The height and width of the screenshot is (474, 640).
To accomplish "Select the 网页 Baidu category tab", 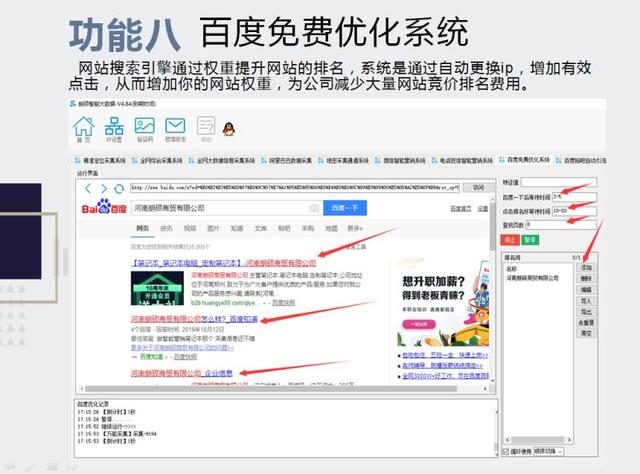I will pyautogui.click(x=142, y=228).
